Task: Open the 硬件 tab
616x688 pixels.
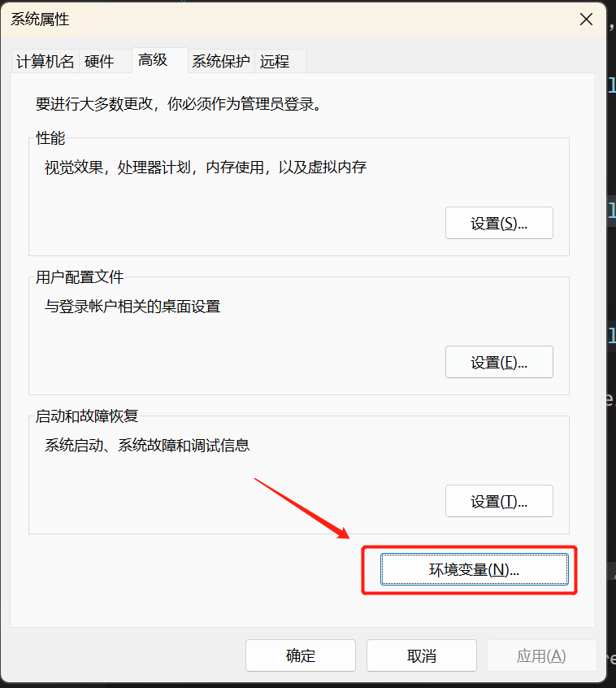Action: [105, 62]
